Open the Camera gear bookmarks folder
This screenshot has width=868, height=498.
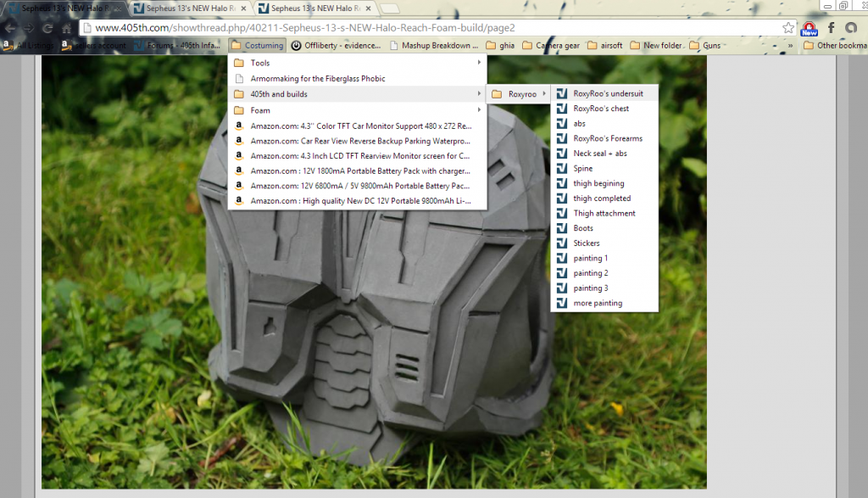(551, 46)
